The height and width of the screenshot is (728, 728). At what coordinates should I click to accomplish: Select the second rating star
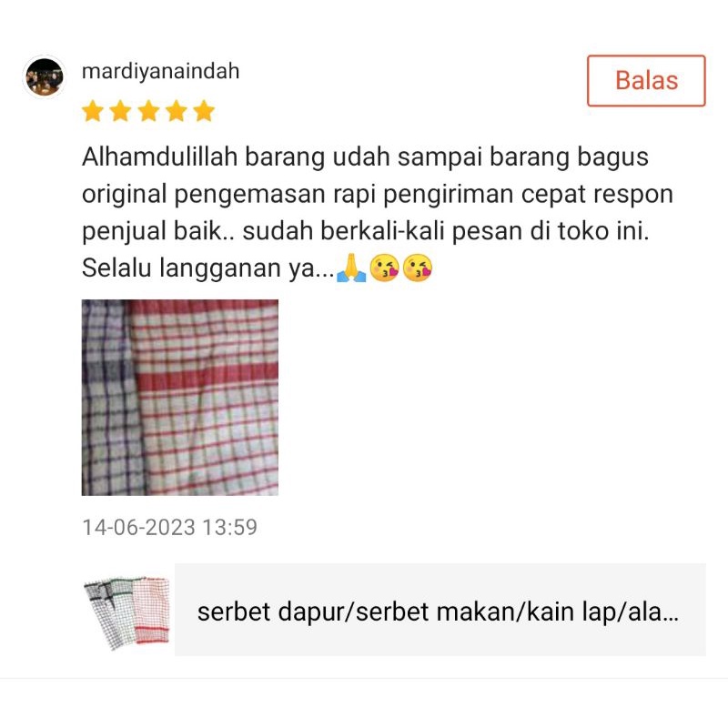[121, 111]
